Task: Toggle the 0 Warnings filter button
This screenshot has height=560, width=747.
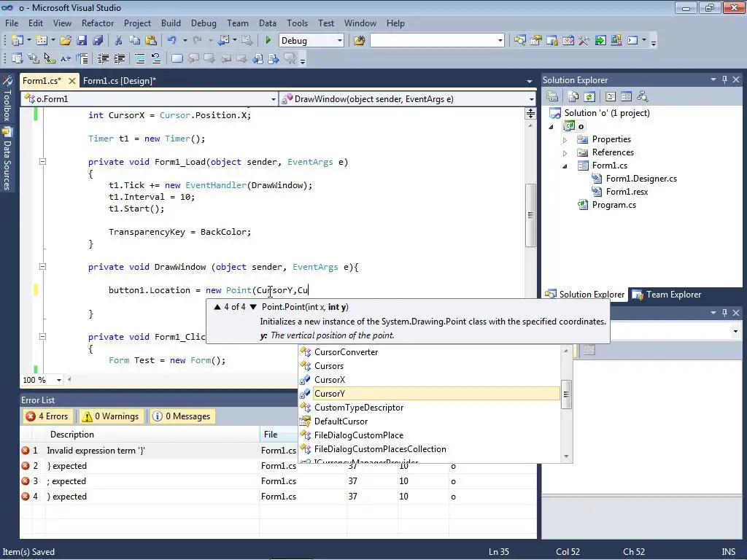Action: tap(111, 416)
